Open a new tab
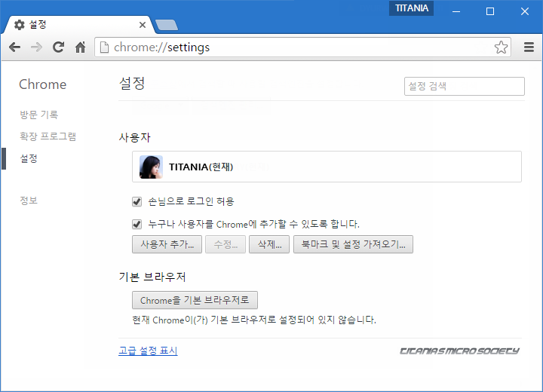543x392 pixels. pyautogui.click(x=167, y=25)
